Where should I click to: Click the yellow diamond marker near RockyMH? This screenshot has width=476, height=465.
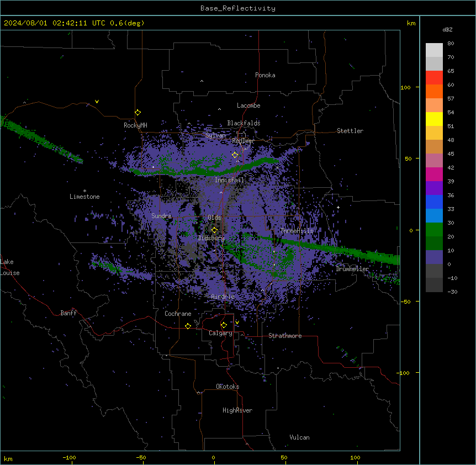(138, 113)
